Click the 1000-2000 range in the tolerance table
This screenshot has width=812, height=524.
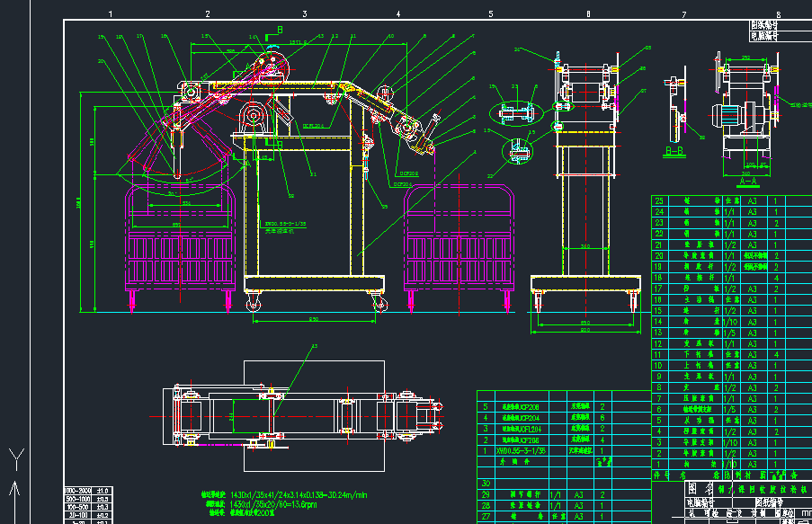pos(78,491)
